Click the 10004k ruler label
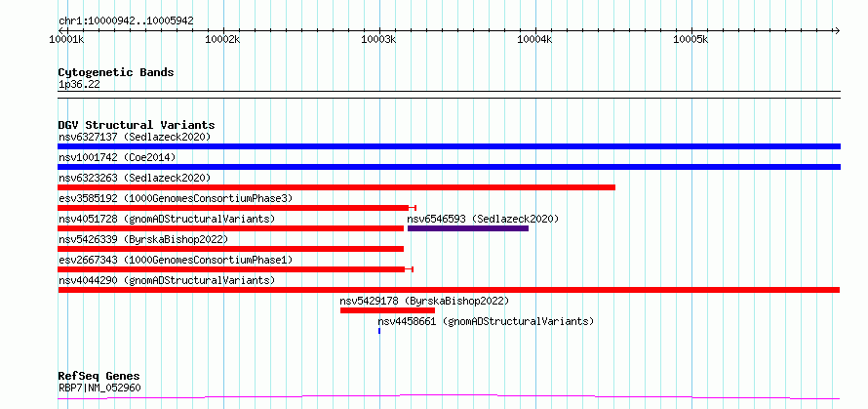Viewport: 868px width, 409px height. pyautogui.click(x=534, y=40)
